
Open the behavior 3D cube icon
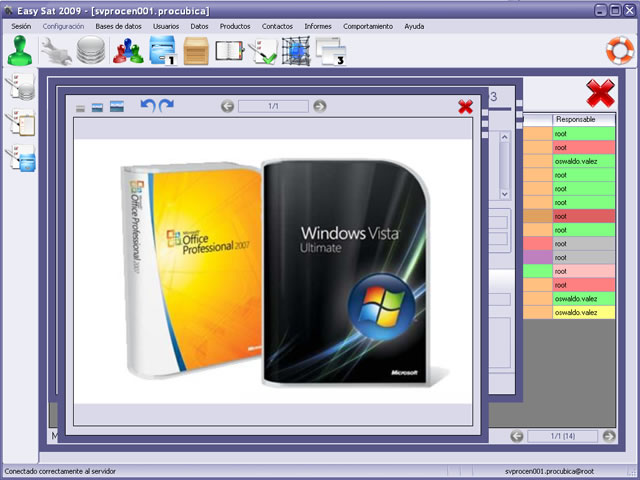click(x=296, y=51)
